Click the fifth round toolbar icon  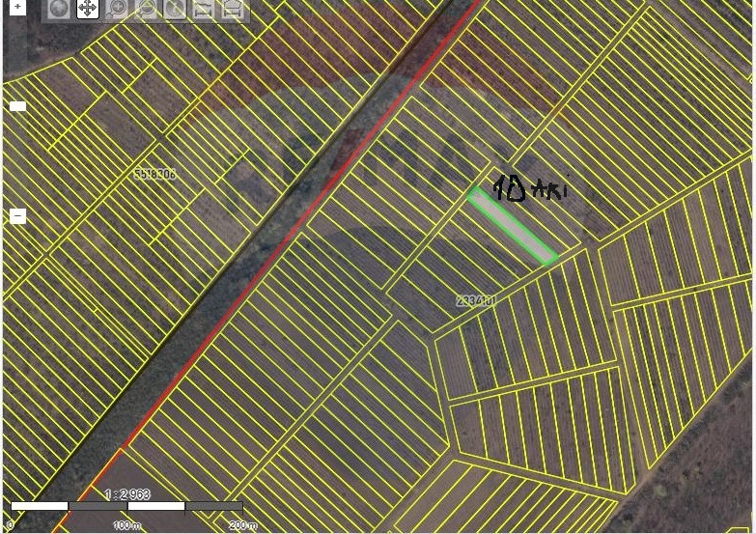click(175, 9)
